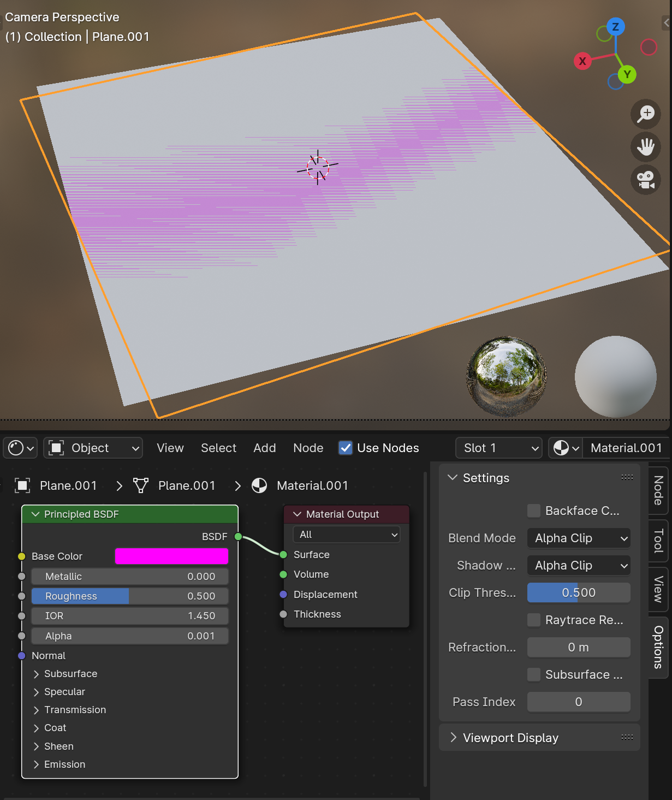
Task: Click the pan hand icon in viewport
Action: (646, 147)
